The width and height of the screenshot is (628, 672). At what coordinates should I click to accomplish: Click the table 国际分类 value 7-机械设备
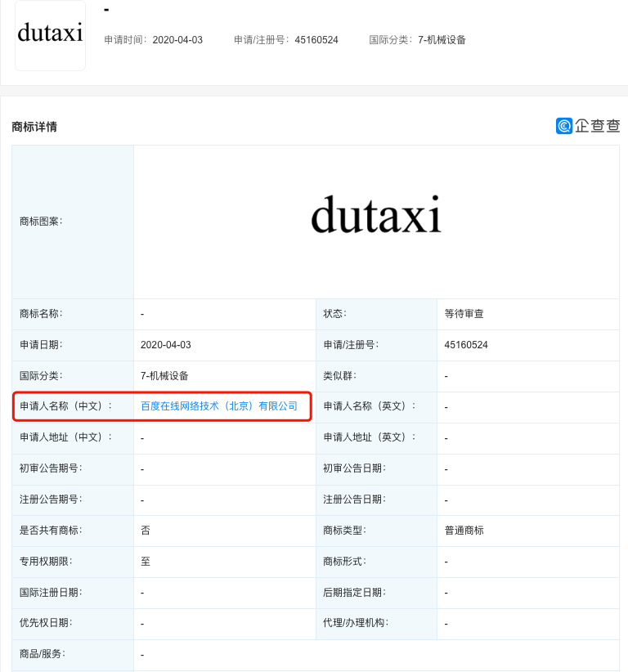pyautogui.click(x=164, y=376)
